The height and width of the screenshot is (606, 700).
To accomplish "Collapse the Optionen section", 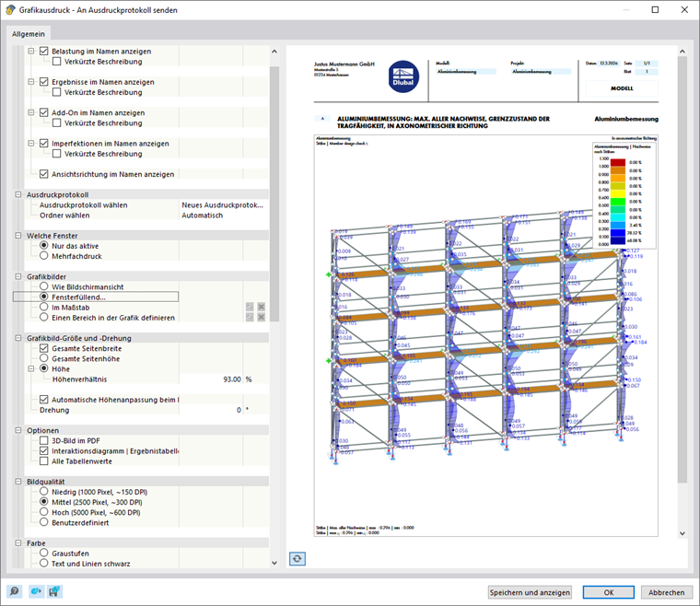I will click(x=18, y=430).
